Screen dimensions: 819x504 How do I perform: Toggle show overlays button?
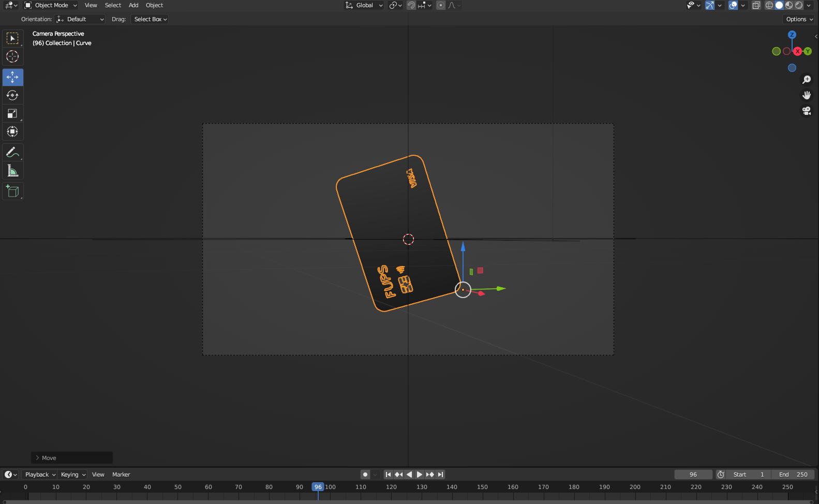[733, 5]
